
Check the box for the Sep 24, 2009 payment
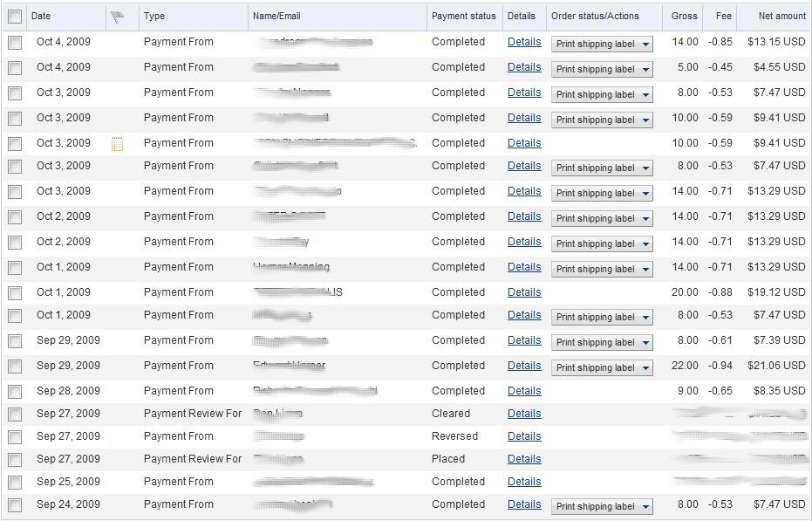point(15,504)
